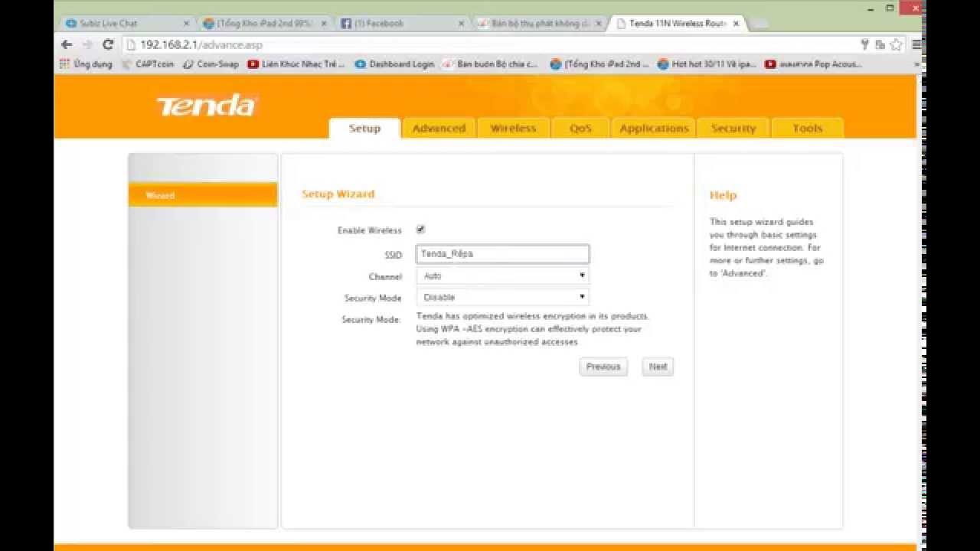
Task: Open the Coin-Swap bookmark
Action: pos(211,64)
